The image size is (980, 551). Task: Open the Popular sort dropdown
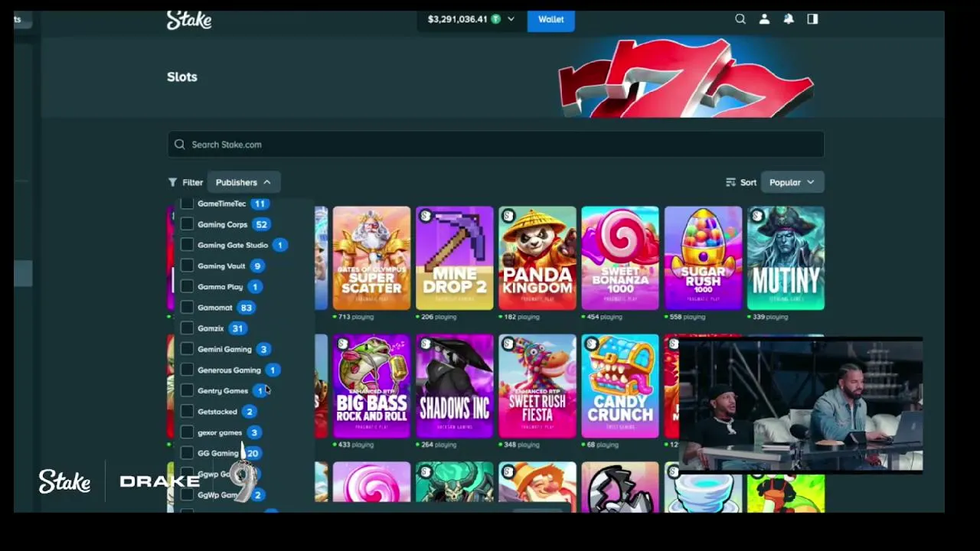[792, 182]
